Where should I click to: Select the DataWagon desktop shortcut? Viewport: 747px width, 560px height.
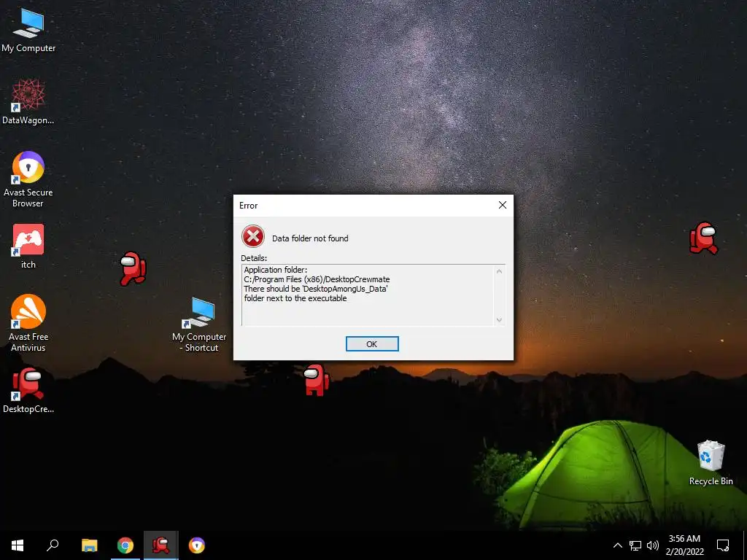point(28,102)
